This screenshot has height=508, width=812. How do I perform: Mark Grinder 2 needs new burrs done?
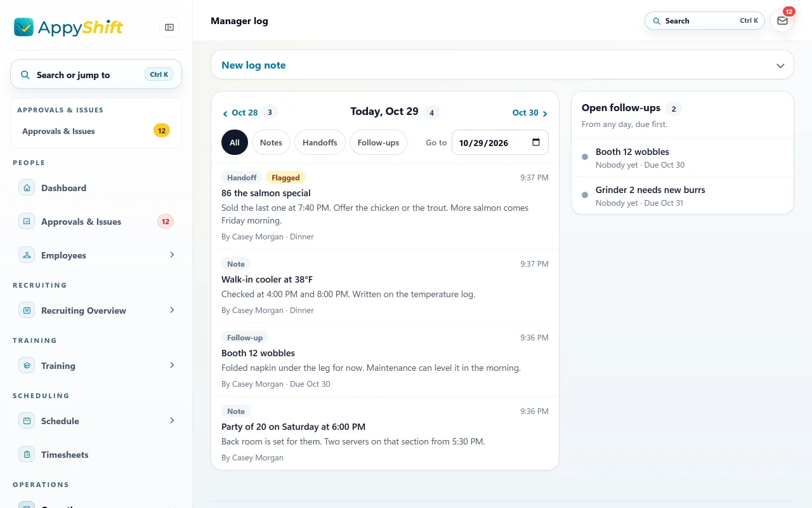click(585, 195)
